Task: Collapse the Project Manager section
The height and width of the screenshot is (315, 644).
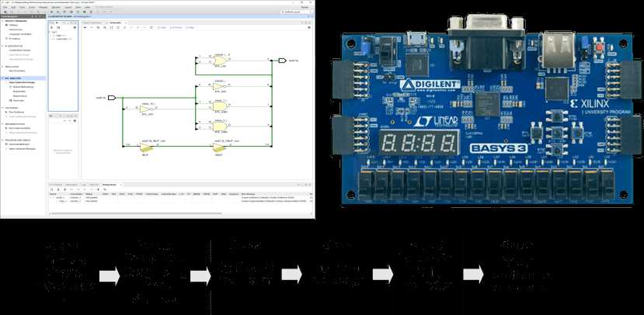Action: click(x=2, y=20)
